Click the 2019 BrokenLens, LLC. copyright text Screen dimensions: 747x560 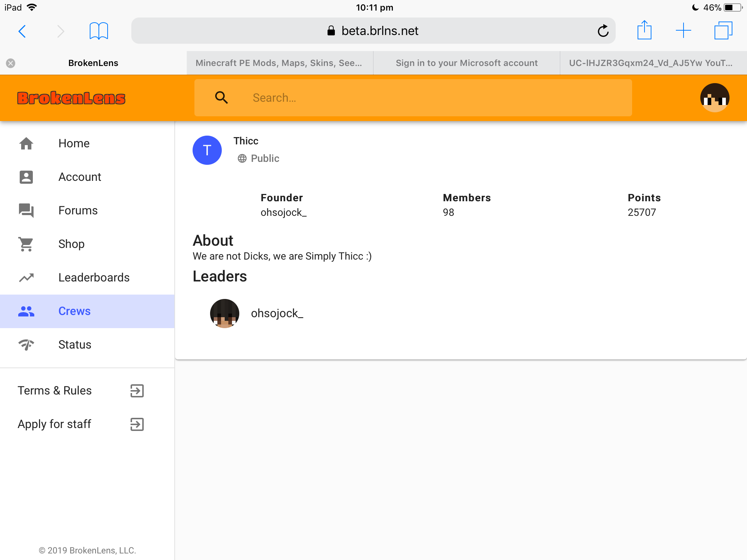[x=88, y=551]
